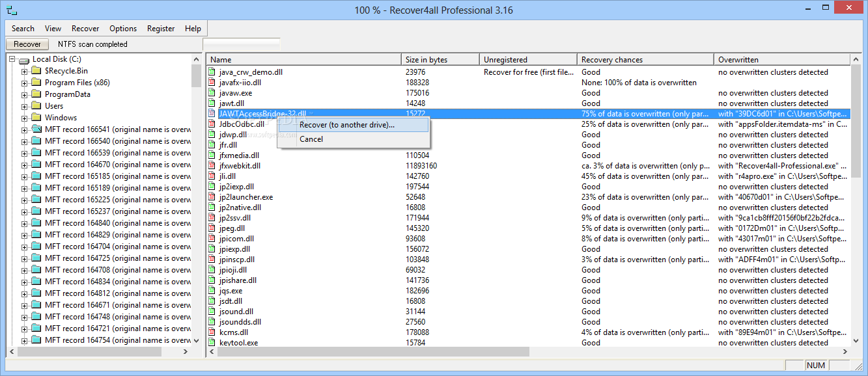The height and width of the screenshot is (376, 868).
Task: Expand the Users folder node
Action: [x=24, y=106]
